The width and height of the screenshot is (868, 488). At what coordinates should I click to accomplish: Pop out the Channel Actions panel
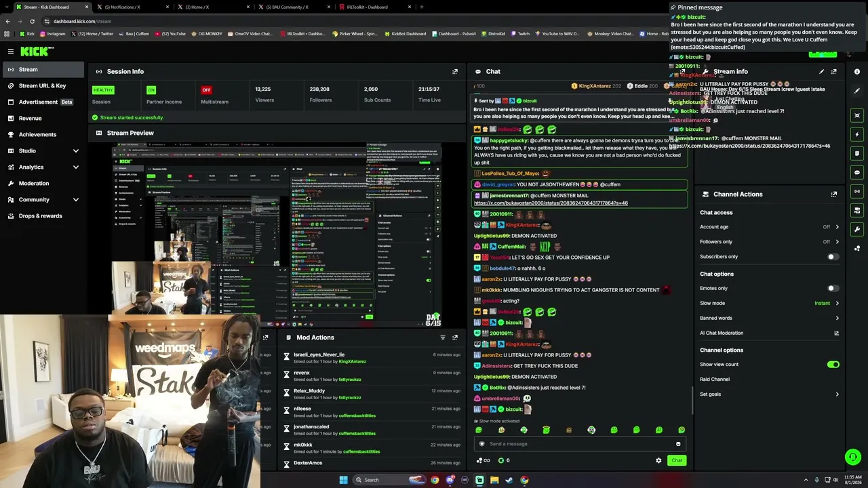click(834, 195)
